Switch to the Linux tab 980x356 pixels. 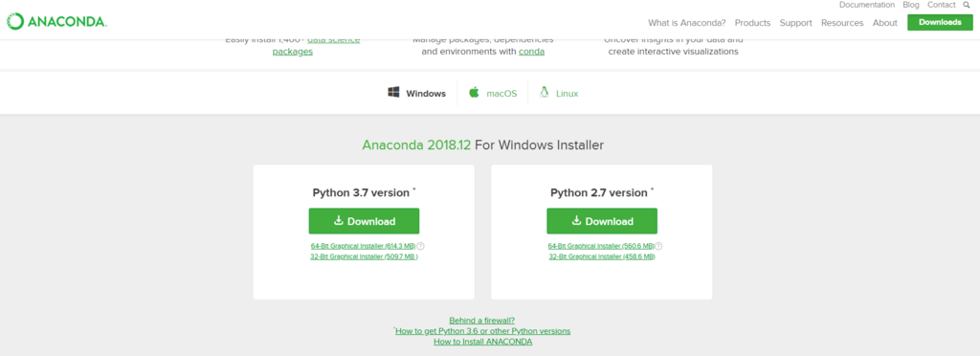[x=559, y=93]
